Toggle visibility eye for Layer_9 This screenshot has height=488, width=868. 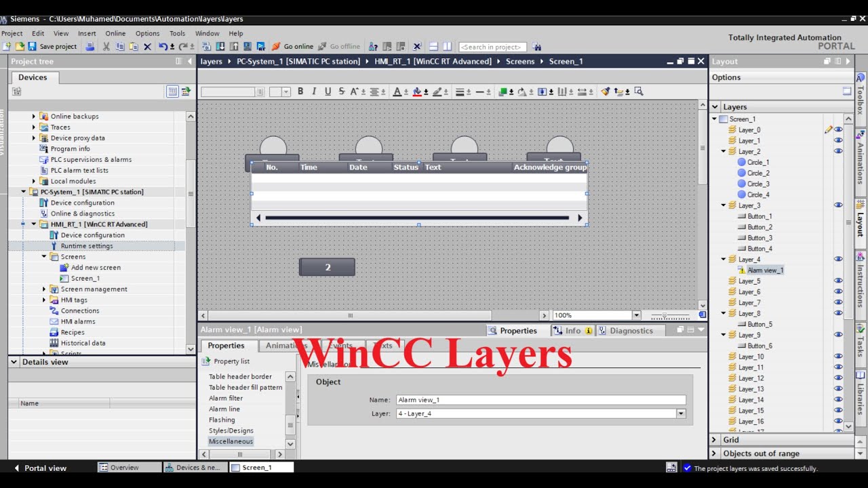click(x=838, y=334)
